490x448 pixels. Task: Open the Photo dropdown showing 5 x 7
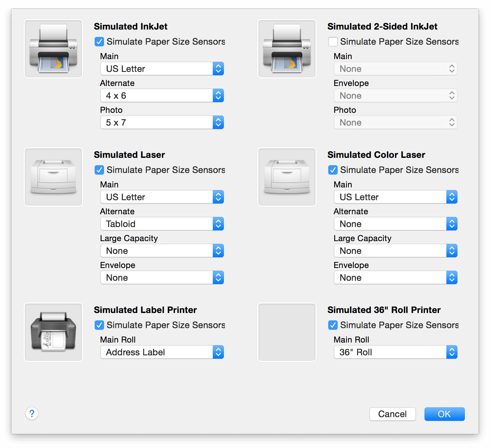(162, 122)
